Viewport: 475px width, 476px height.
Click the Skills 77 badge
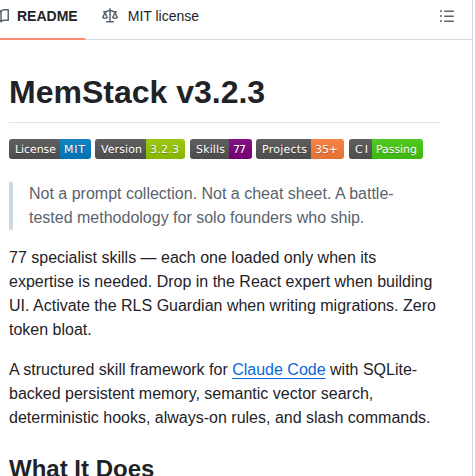coord(221,149)
